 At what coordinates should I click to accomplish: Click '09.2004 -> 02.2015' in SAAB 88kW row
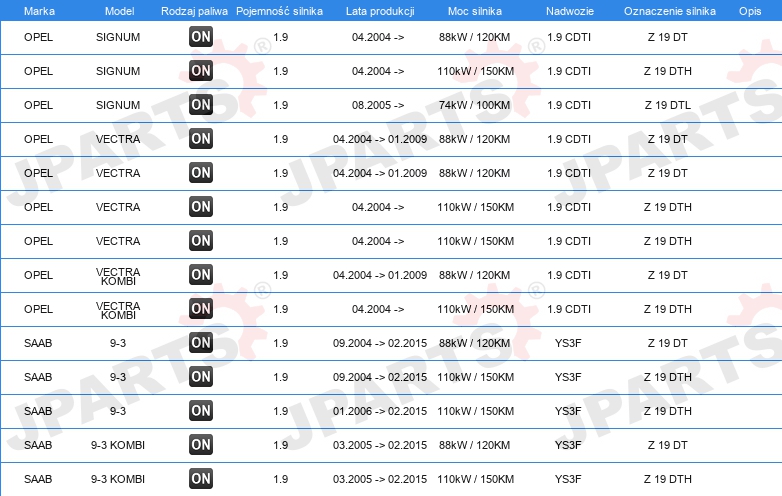(380, 343)
